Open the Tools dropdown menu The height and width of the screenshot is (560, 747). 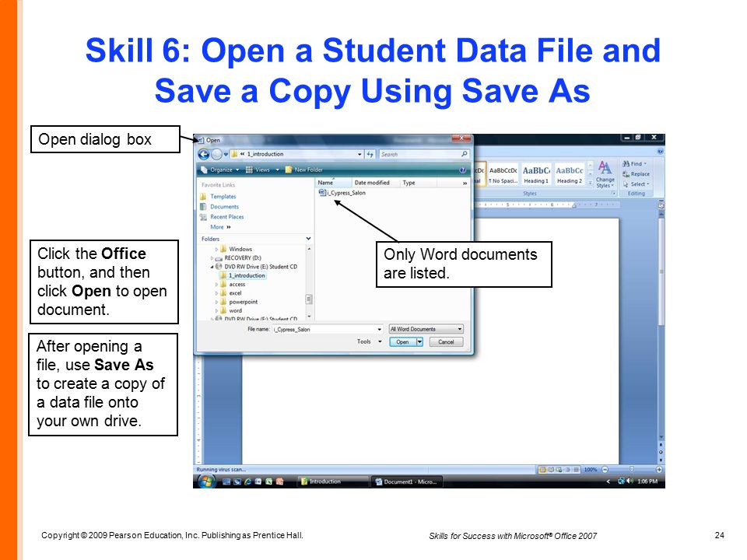(x=370, y=341)
